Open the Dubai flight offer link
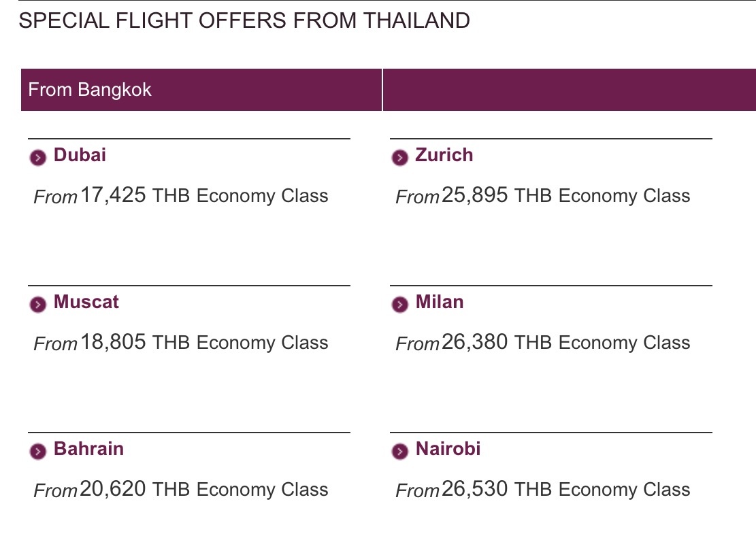The height and width of the screenshot is (540, 756). [x=80, y=155]
